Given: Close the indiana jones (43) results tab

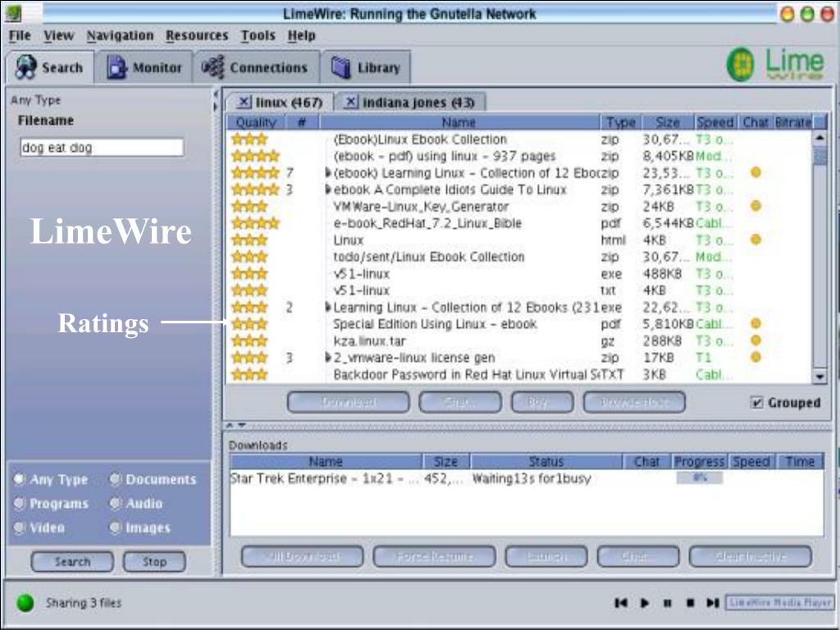Looking at the screenshot, I should pyautogui.click(x=351, y=102).
